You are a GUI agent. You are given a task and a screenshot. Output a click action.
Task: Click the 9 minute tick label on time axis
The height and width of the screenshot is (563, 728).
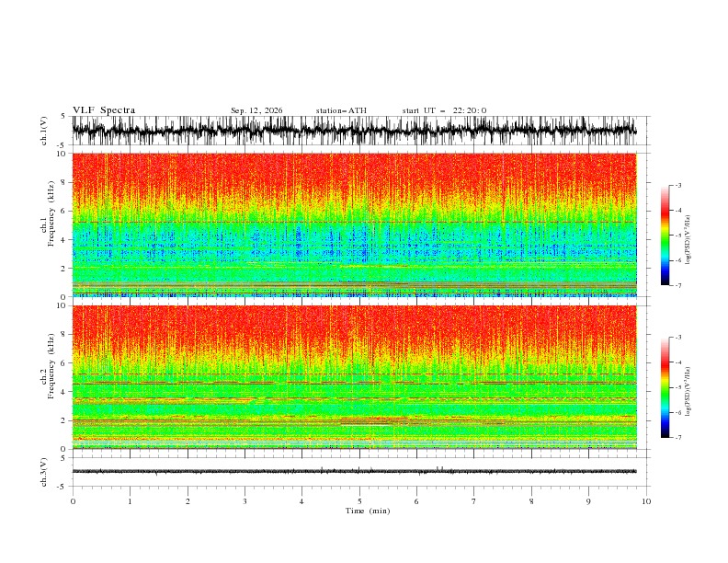coord(588,501)
